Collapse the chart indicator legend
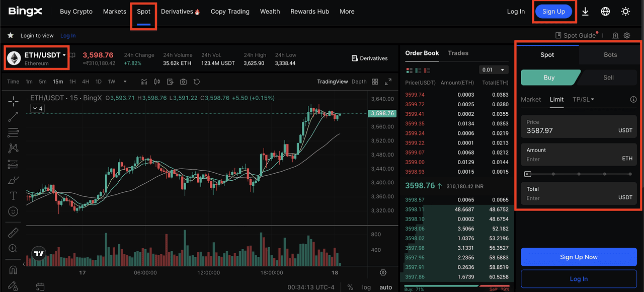 (37, 108)
